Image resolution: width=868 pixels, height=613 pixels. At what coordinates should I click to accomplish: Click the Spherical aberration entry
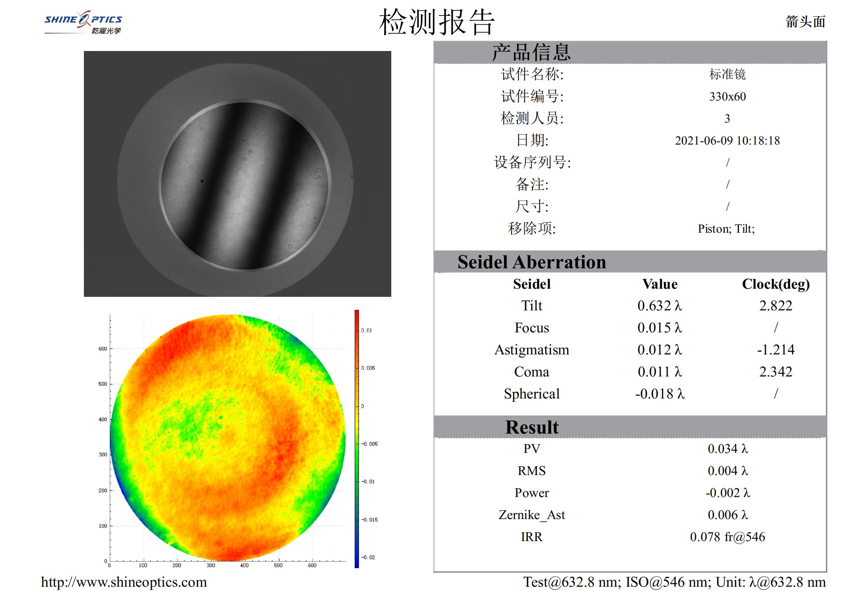(533, 394)
